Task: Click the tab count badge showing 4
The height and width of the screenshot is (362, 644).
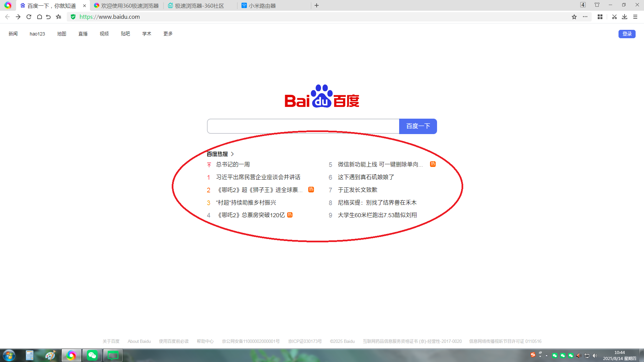Action: (583, 5)
